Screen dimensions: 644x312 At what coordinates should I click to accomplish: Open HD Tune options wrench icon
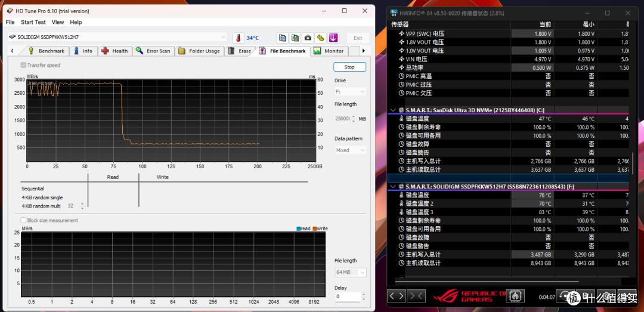(x=320, y=38)
